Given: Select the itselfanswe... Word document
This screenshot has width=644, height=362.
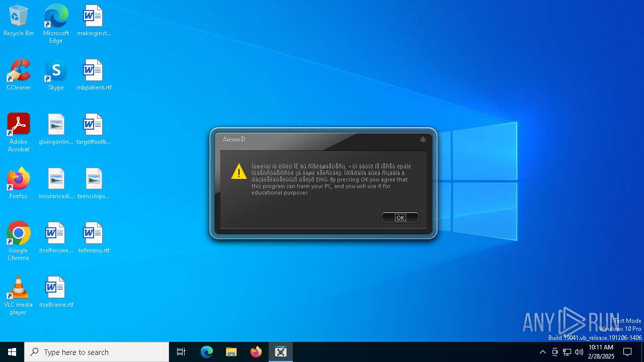Looking at the screenshot, I should click(x=56, y=238).
